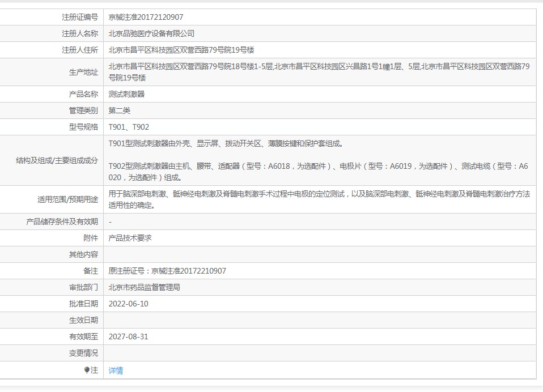Image resolution: width=543 pixels, height=392 pixels.
Task: Select the 适用范围 description text
Action: [x=319, y=199]
